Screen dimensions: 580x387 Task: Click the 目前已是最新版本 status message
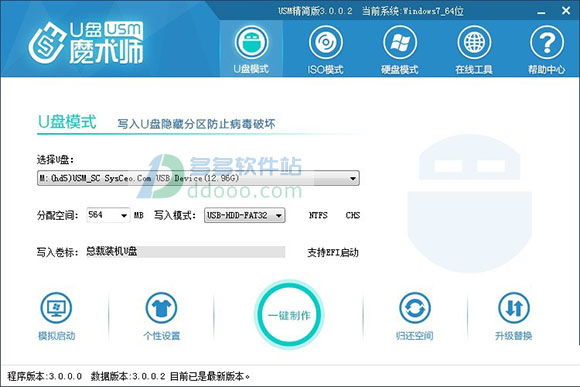(x=210, y=376)
